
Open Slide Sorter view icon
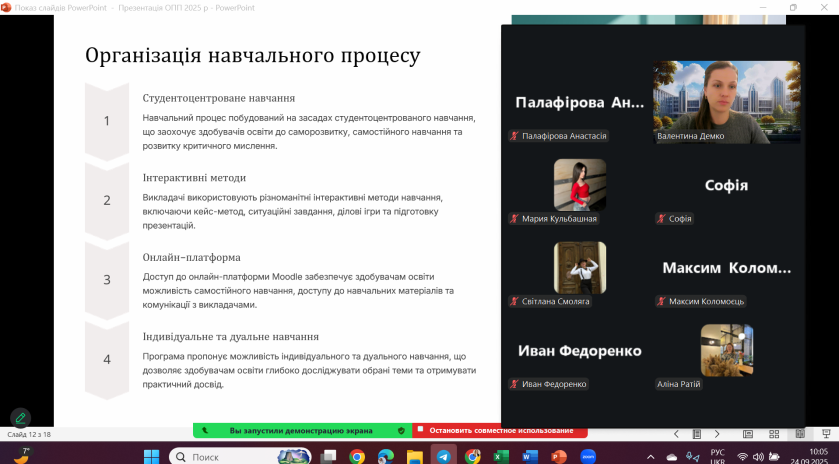point(774,434)
